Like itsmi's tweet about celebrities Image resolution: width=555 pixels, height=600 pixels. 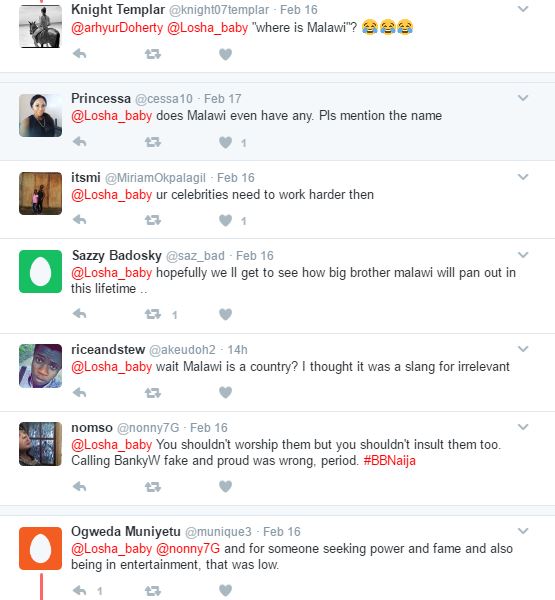click(x=225, y=220)
